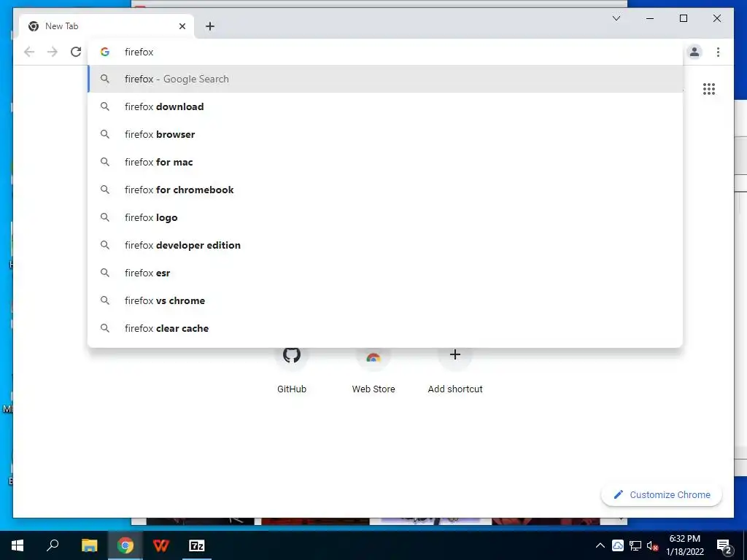Click the Customize Chrome button
The width and height of the screenshot is (747, 560).
662,495
